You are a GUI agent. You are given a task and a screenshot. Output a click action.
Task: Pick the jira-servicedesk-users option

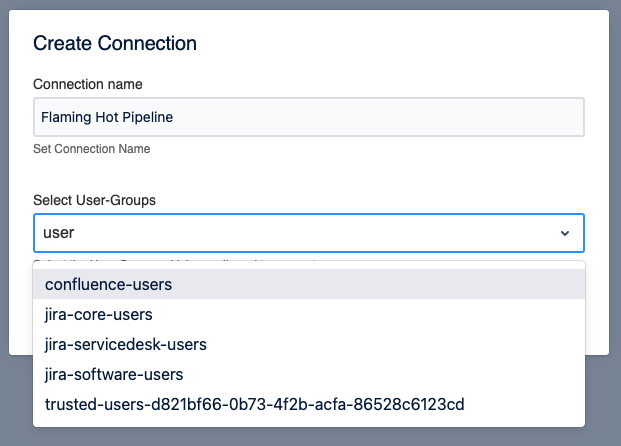[309, 344]
